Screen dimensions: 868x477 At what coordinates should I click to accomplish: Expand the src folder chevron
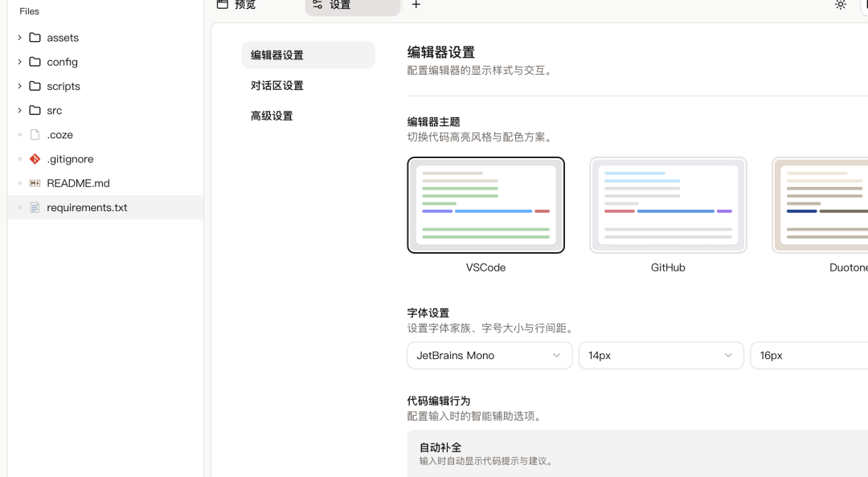pyautogui.click(x=19, y=110)
